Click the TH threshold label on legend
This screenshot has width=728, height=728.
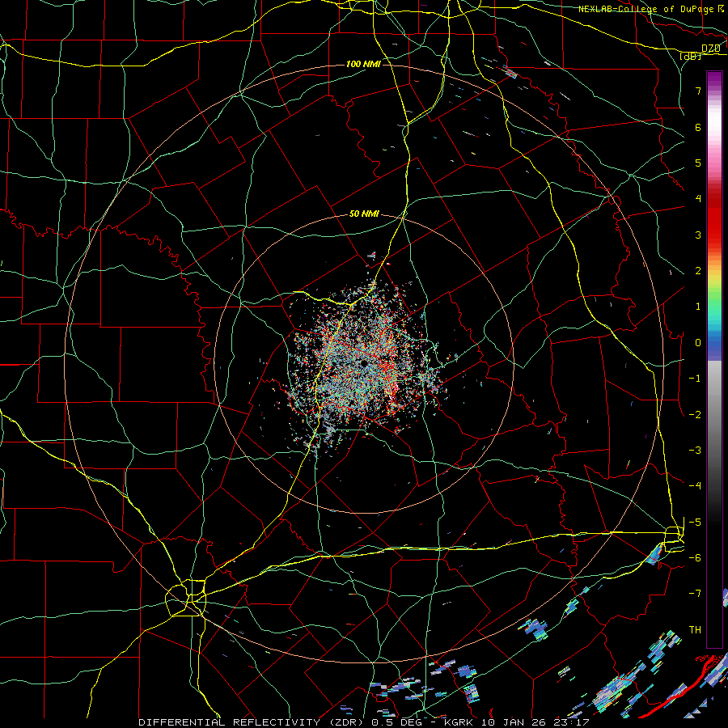coord(695,629)
